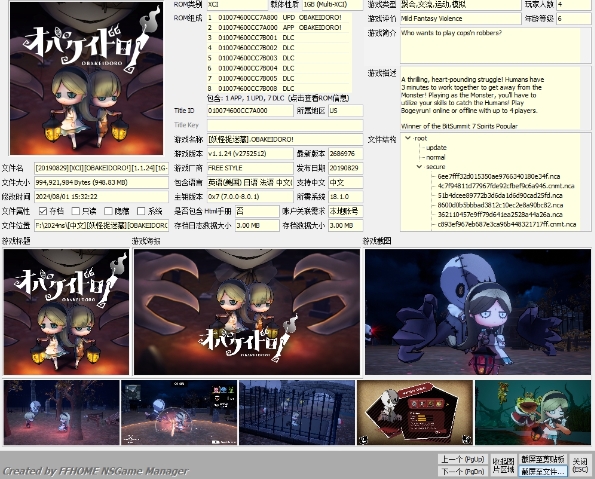Toggle the 存档 file attribute checkbox

pos(43,211)
